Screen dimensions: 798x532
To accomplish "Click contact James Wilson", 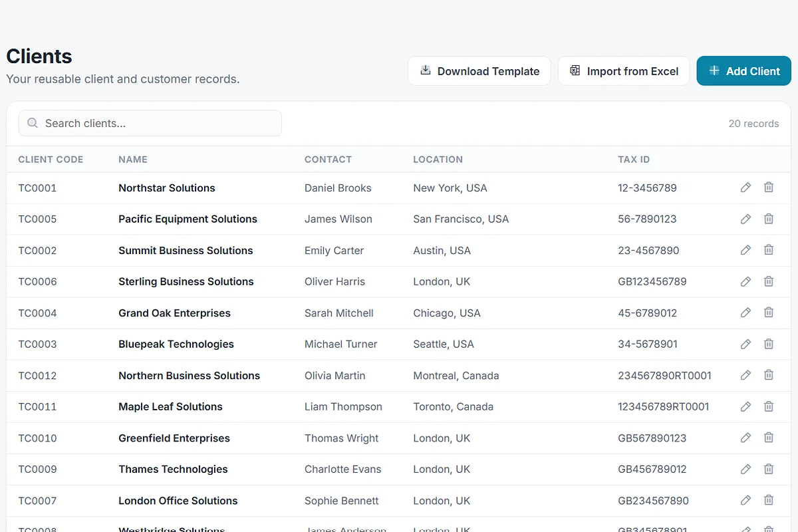I will tap(338, 219).
